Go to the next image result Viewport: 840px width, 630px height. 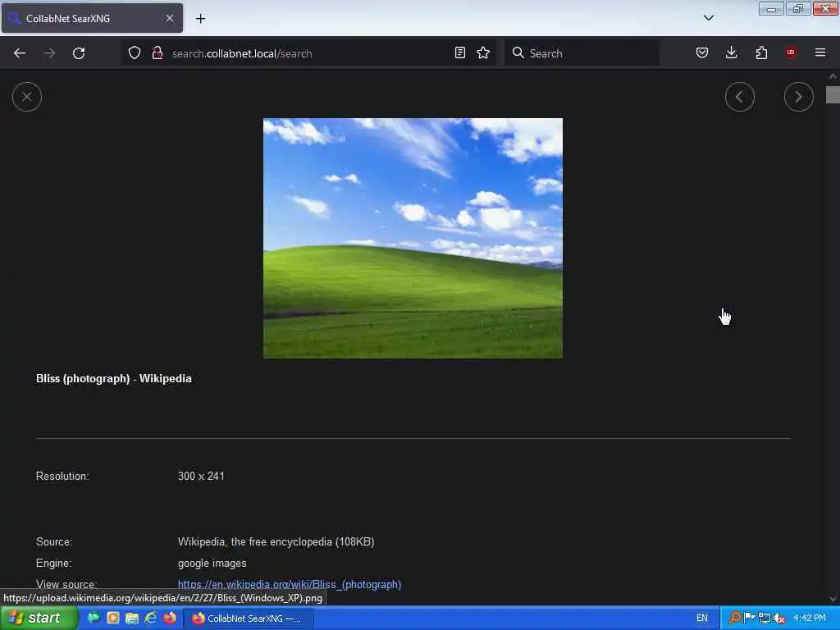[798, 97]
